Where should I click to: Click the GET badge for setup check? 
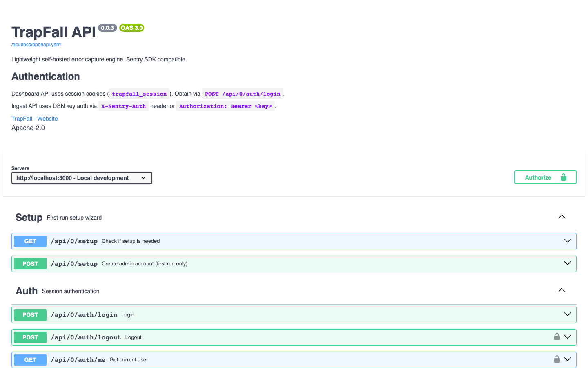pyautogui.click(x=30, y=241)
